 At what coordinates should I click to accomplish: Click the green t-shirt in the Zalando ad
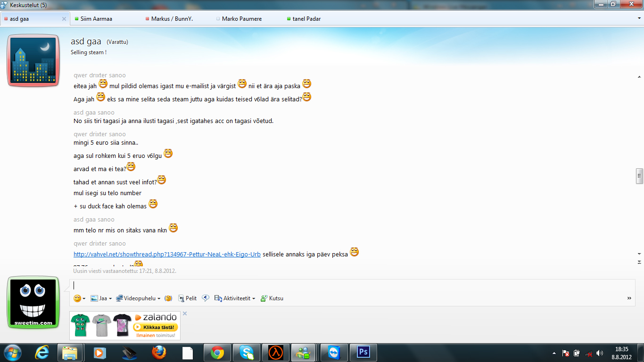click(x=81, y=325)
